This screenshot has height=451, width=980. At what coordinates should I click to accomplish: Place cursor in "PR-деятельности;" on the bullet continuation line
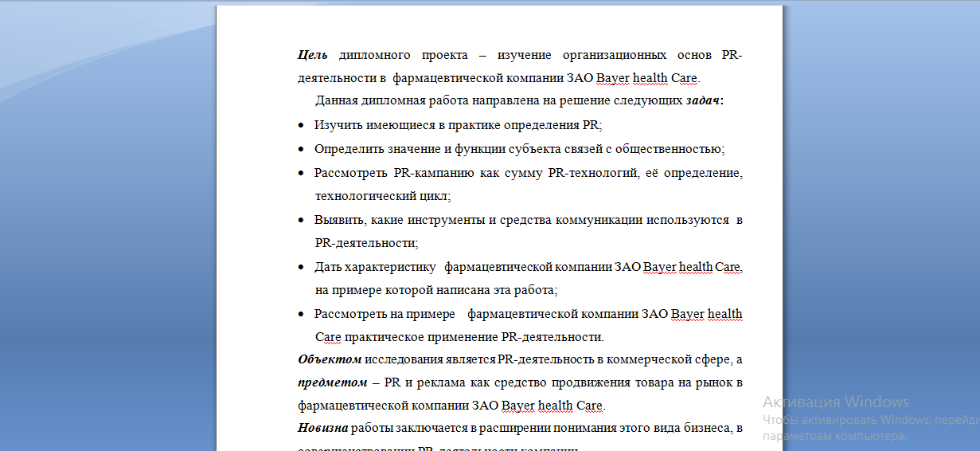tap(366, 243)
